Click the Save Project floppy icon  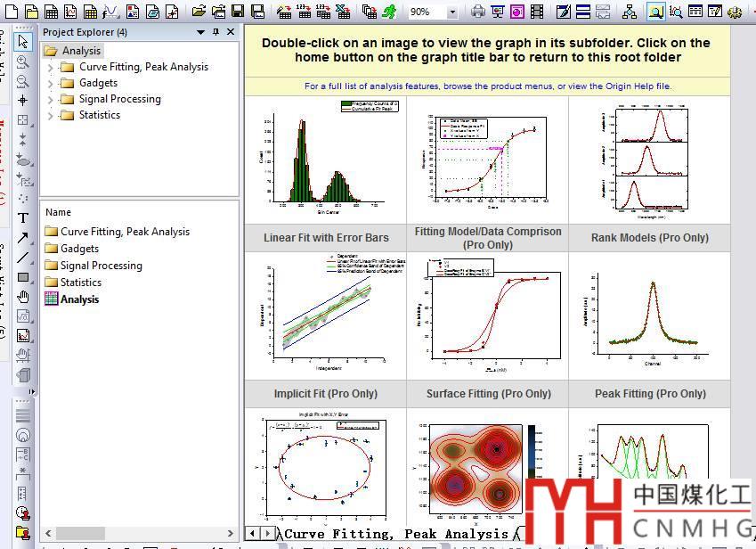click(x=238, y=12)
